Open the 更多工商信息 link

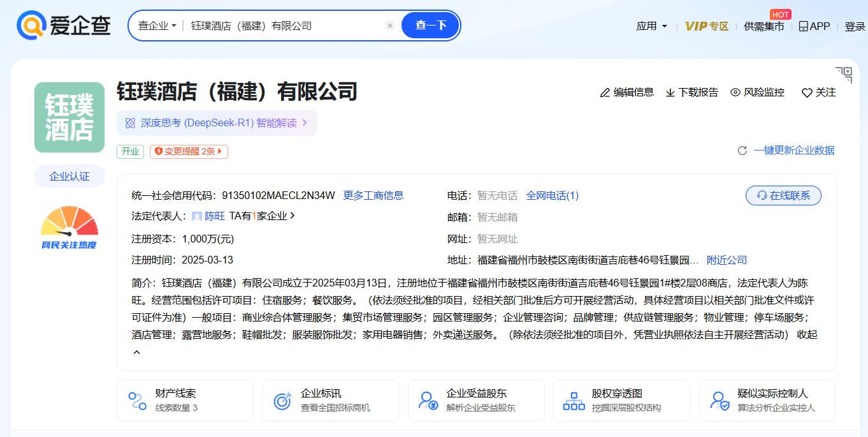[373, 195]
